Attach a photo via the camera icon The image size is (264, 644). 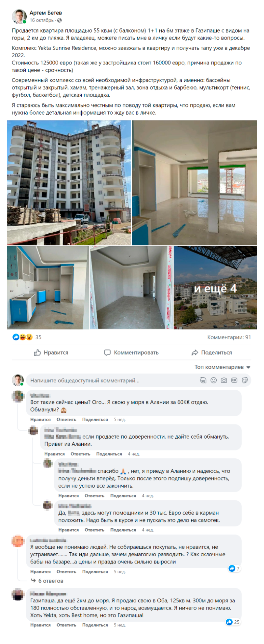[224, 380]
